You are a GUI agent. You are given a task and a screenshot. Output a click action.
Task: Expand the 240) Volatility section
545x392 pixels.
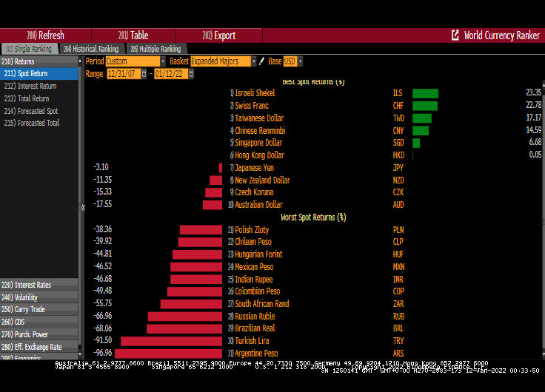click(x=39, y=297)
